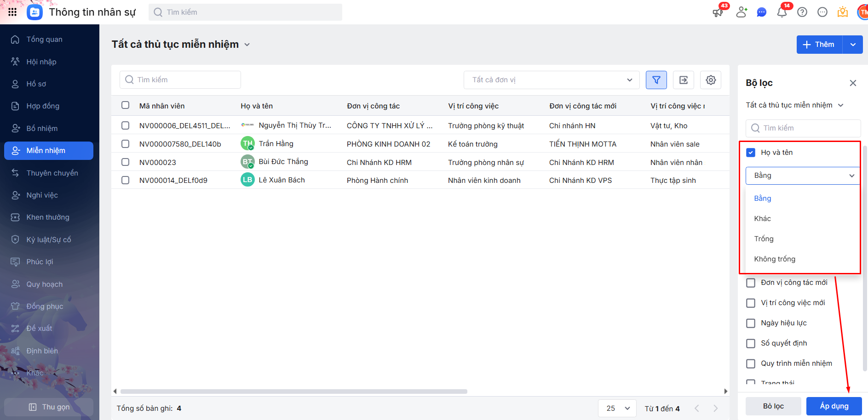Expand the "Tất cả đơn vị" dropdown

click(x=551, y=80)
